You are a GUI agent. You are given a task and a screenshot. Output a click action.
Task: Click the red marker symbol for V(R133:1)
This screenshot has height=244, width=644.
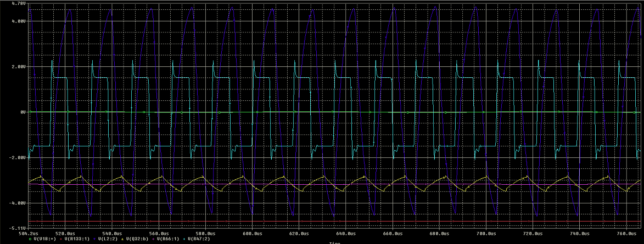(61, 239)
